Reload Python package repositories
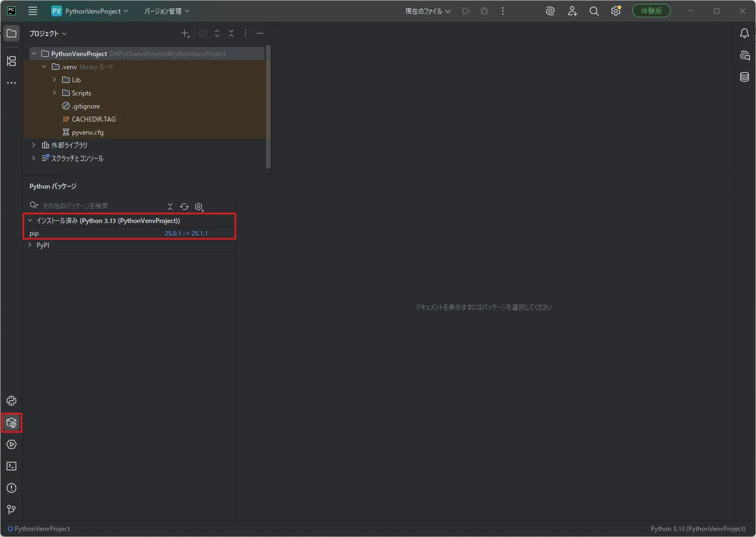Viewport: 756px width, 537px height. pyautogui.click(x=184, y=207)
